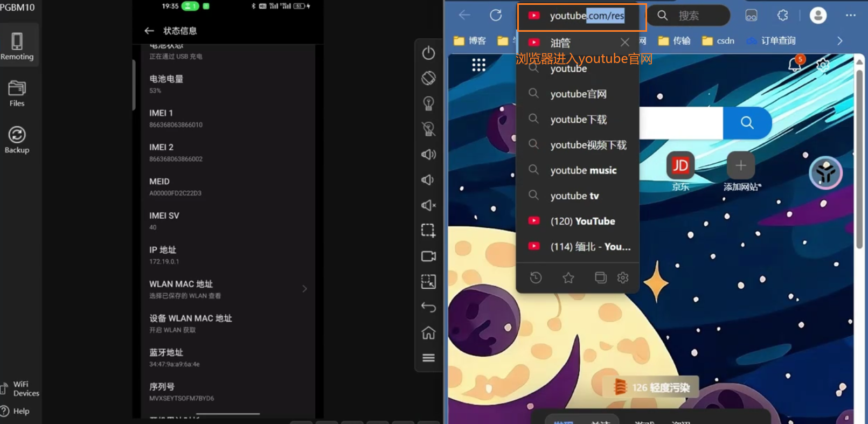Take a device screenshot with the crop icon
The height and width of the screenshot is (424, 868).
(428, 231)
